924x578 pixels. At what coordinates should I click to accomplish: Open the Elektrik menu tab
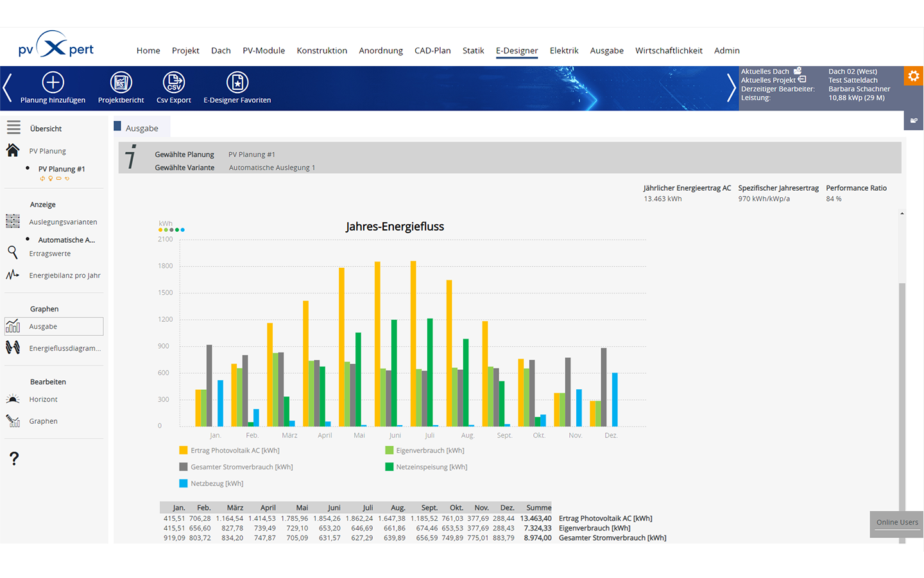[563, 51]
